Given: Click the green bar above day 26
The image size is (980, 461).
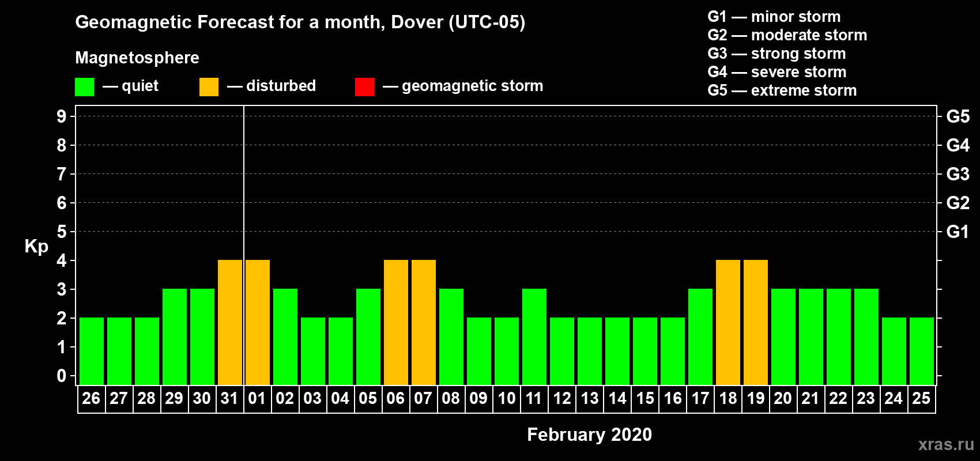Looking at the screenshot, I should coord(92,351).
